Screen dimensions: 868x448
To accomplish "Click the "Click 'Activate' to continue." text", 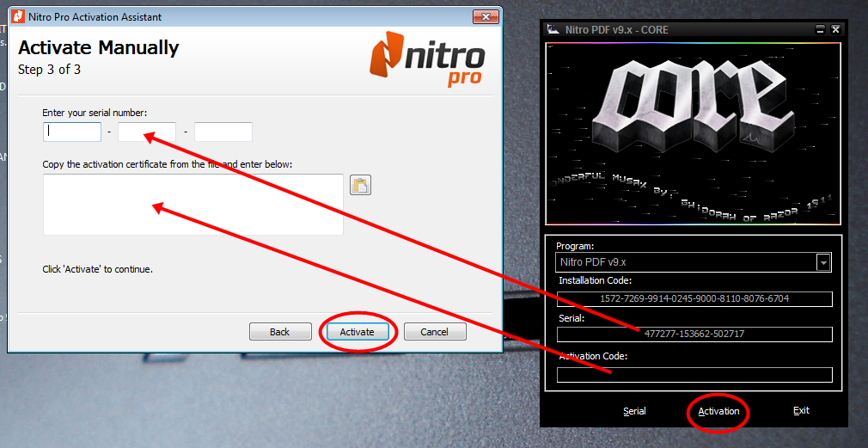I will click(97, 270).
